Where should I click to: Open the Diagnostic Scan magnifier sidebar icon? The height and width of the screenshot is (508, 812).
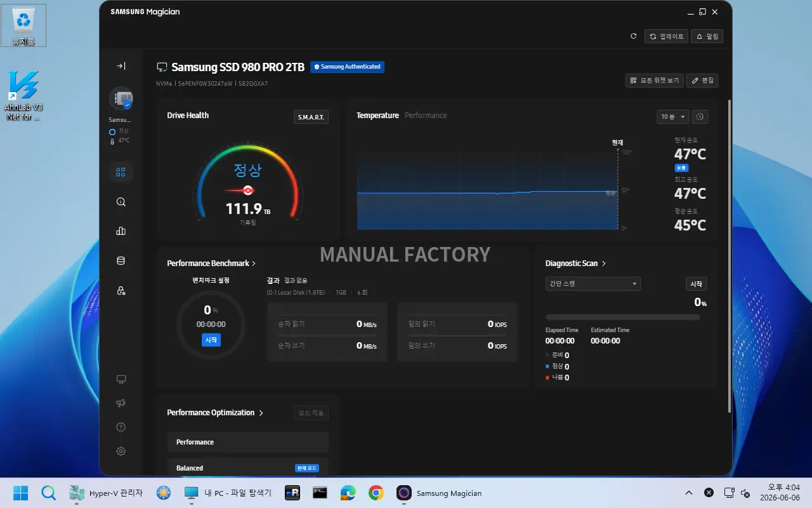click(x=121, y=202)
